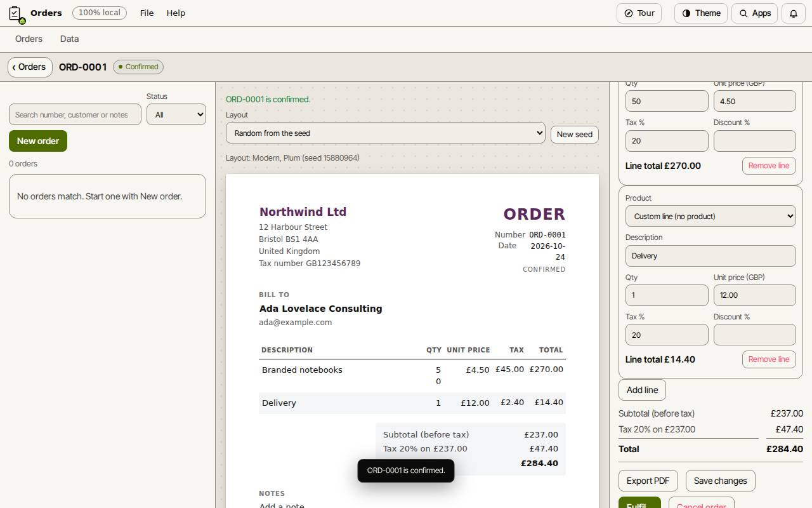Click the £284.40 total in sidebar
Image resolution: width=812 pixels, height=508 pixels.
click(785, 449)
